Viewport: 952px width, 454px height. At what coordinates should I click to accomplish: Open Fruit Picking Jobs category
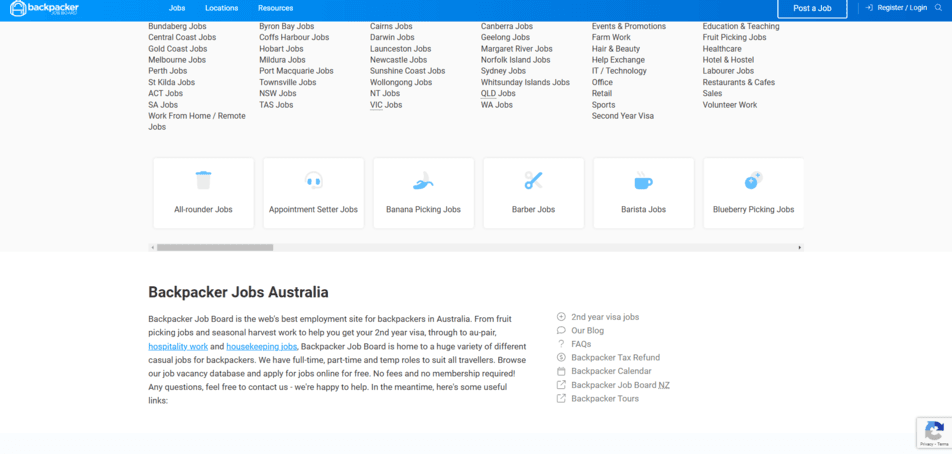pos(735,38)
